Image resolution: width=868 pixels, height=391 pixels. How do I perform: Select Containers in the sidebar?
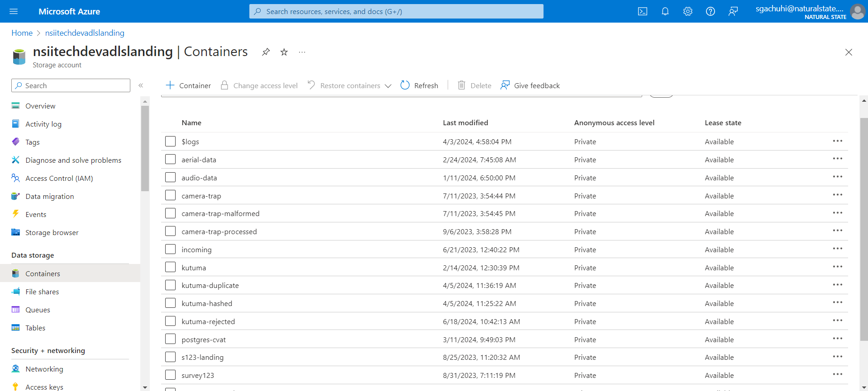coord(43,273)
